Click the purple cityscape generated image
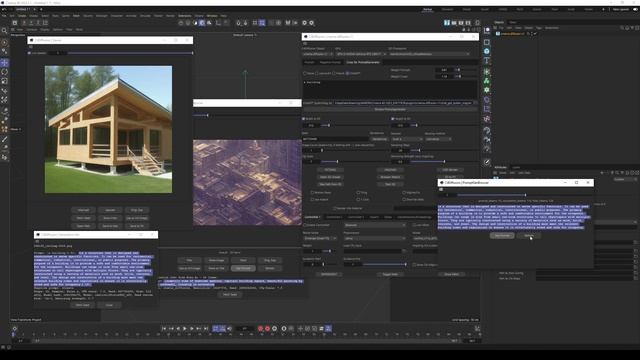This screenshot has width=640, height=360. [247, 182]
